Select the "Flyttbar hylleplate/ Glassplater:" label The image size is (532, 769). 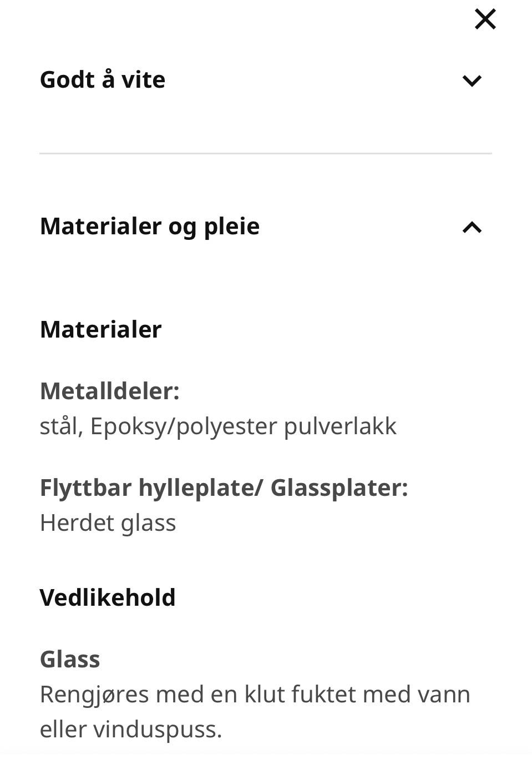[x=224, y=489]
